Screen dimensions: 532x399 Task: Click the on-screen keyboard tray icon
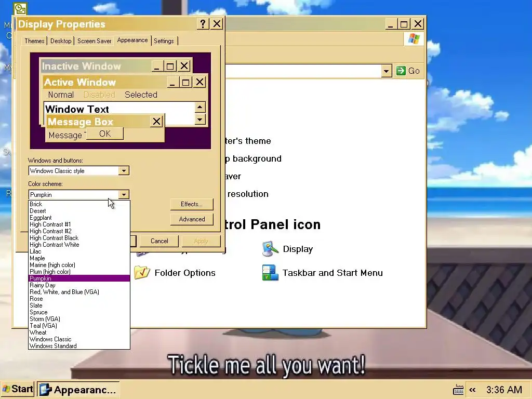(458, 390)
